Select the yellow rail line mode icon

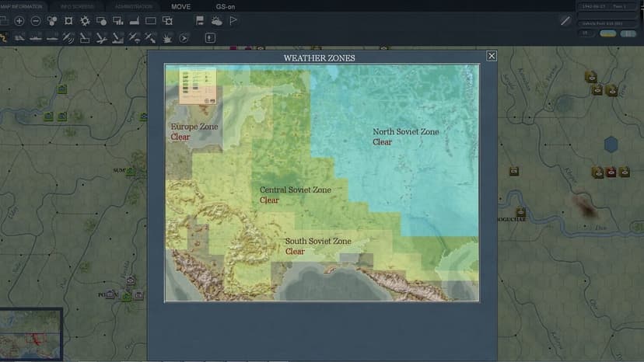4,38
